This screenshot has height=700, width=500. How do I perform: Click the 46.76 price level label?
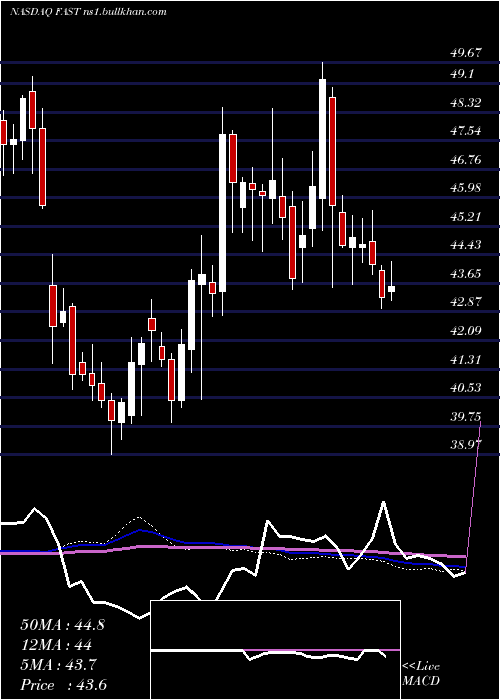pyautogui.click(x=466, y=159)
